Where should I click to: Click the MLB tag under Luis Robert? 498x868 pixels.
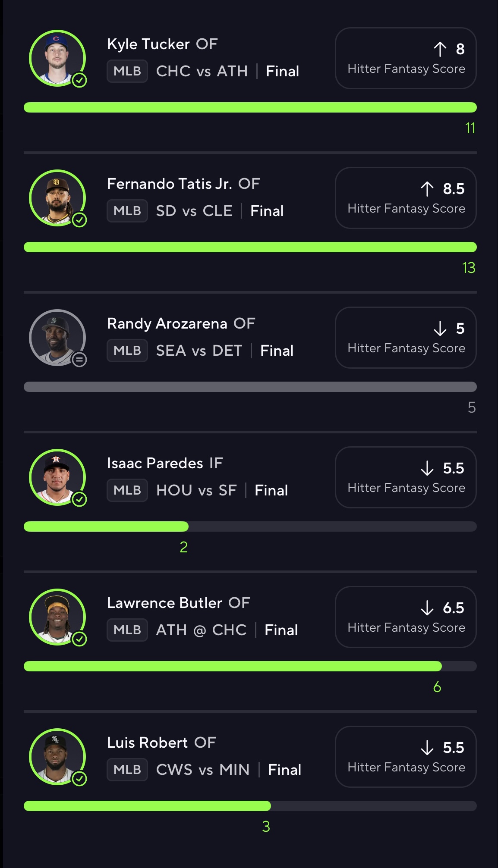(127, 770)
